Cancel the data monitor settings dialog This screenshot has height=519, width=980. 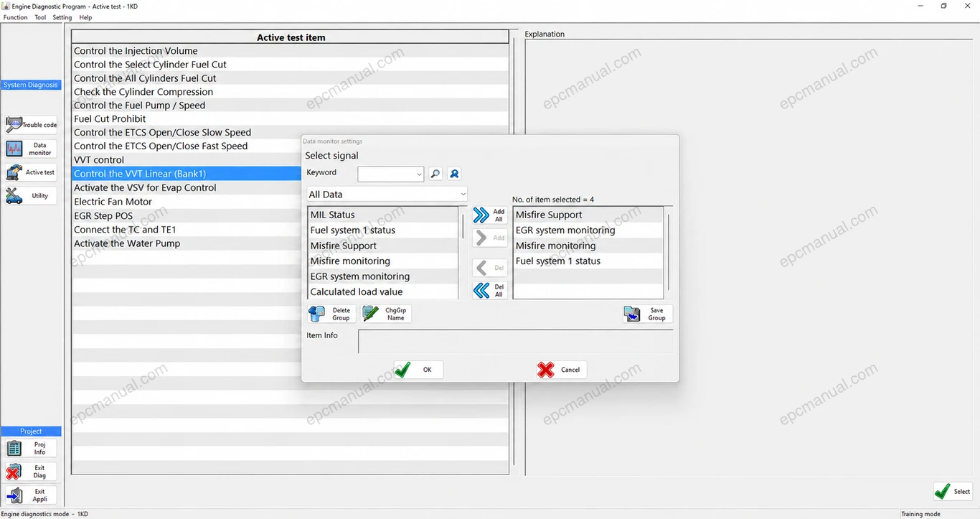click(562, 370)
